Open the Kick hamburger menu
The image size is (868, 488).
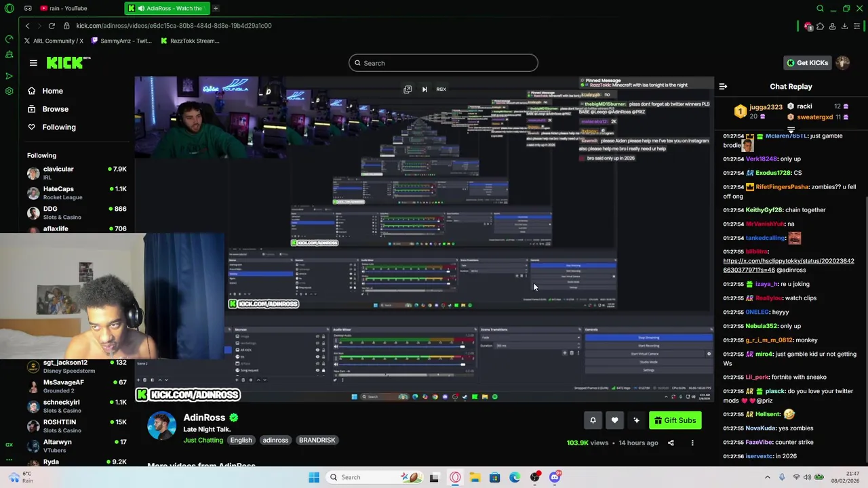33,63
